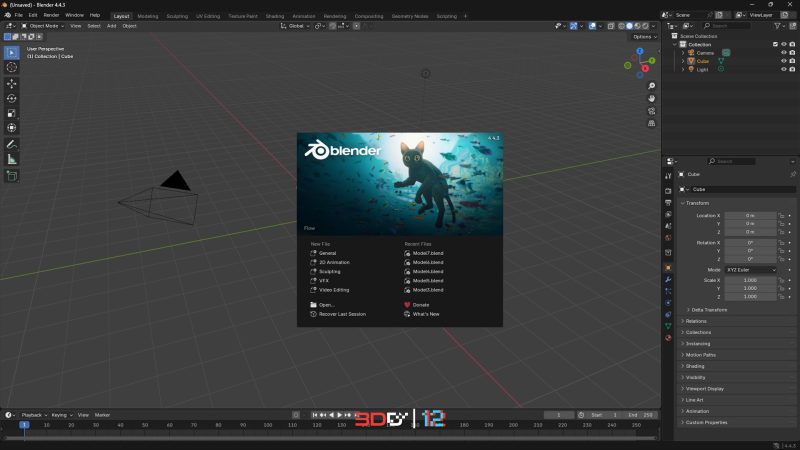Click Recover Last Session on splash
The height and width of the screenshot is (450, 800).
[x=342, y=314]
